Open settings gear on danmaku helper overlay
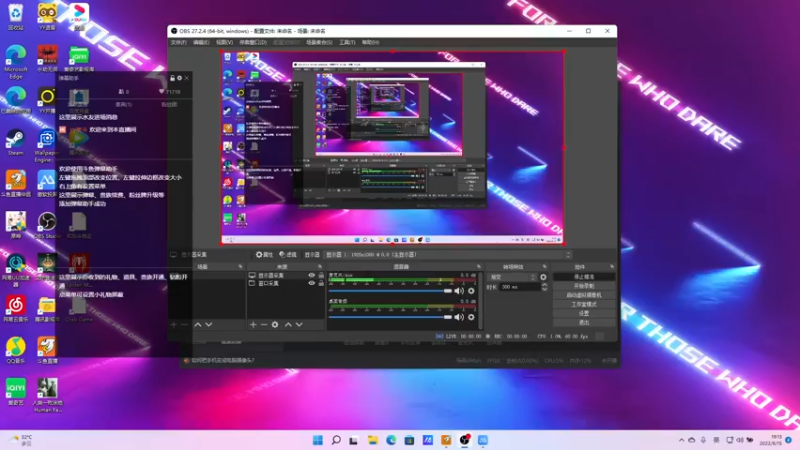Viewport: 800px width, 450px height. [180, 78]
